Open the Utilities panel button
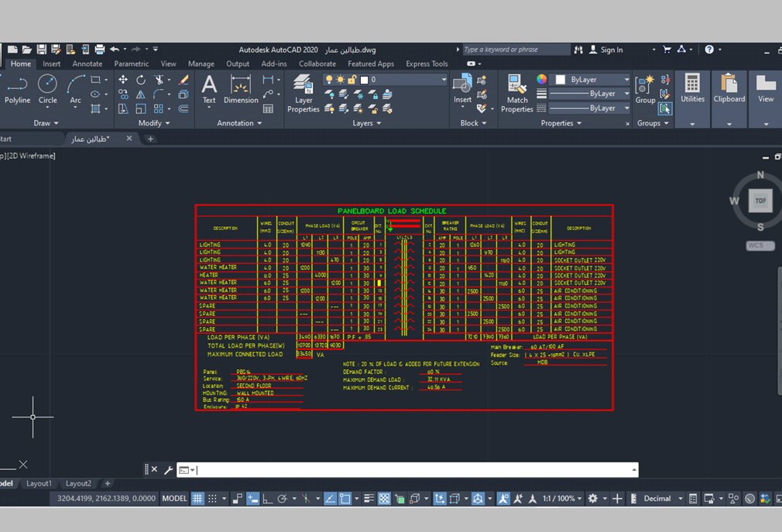 pyautogui.click(x=692, y=98)
